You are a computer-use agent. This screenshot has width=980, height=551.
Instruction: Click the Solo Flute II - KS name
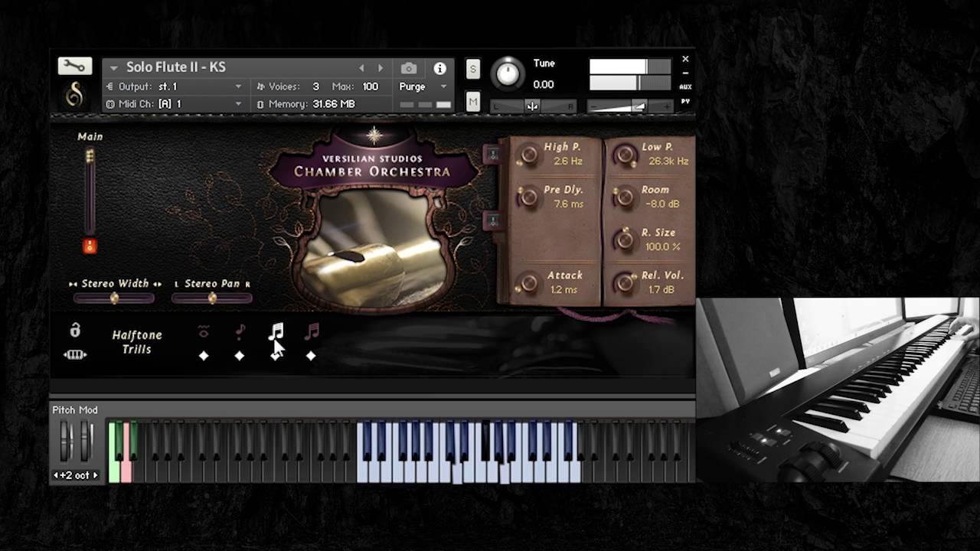[x=176, y=67]
